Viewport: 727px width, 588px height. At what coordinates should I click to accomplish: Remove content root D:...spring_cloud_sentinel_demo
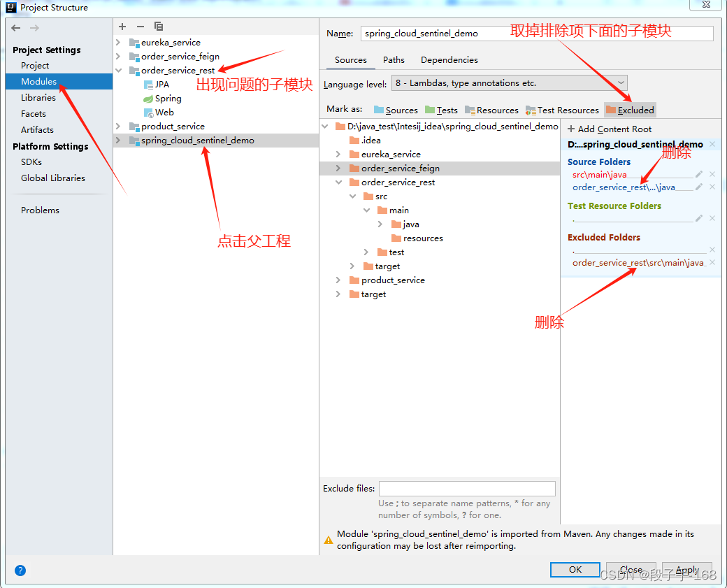tap(712, 144)
